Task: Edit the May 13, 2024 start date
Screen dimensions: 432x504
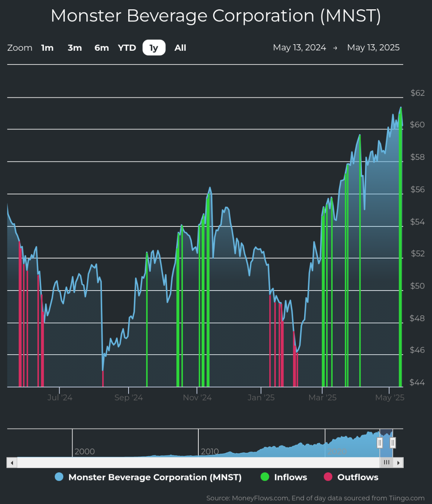Action: pyautogui.click(x=299, y=47)
